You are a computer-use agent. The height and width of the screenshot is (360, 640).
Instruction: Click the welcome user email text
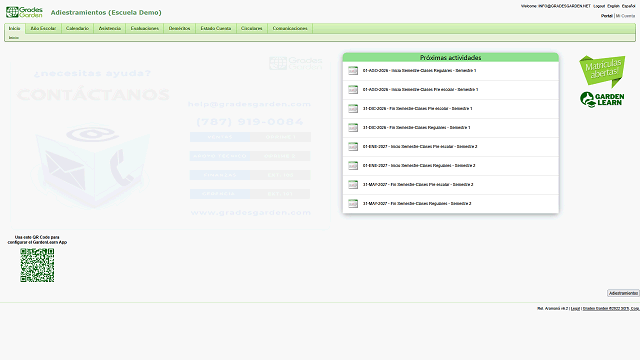pyautogui.click(x=564, y=6)
